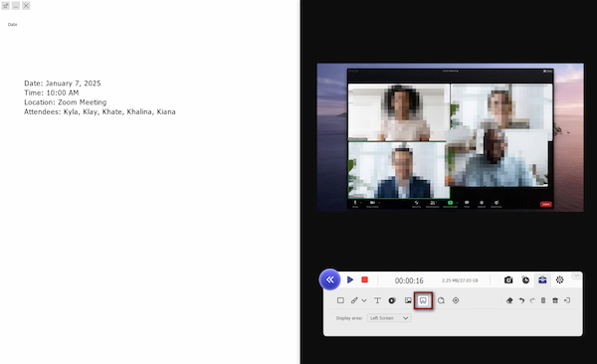Insert an image with the picture tool
Image resolution: width=597 pixels, height=364 pixels.
408,300
